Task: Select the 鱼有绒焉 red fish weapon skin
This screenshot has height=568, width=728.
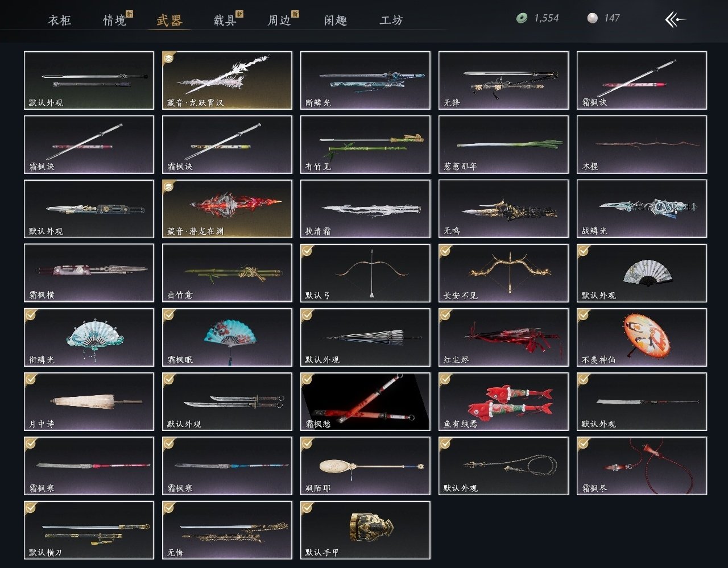Action: 503,401
